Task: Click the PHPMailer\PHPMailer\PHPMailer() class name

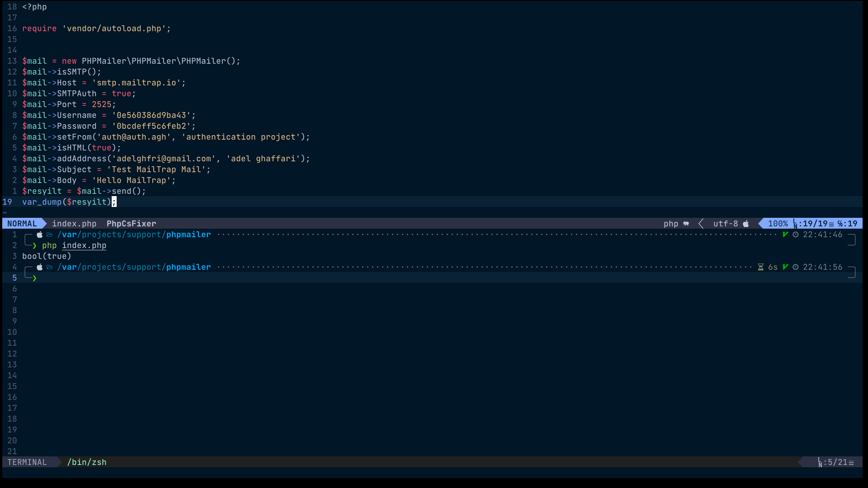Action: tap(159, 61)
